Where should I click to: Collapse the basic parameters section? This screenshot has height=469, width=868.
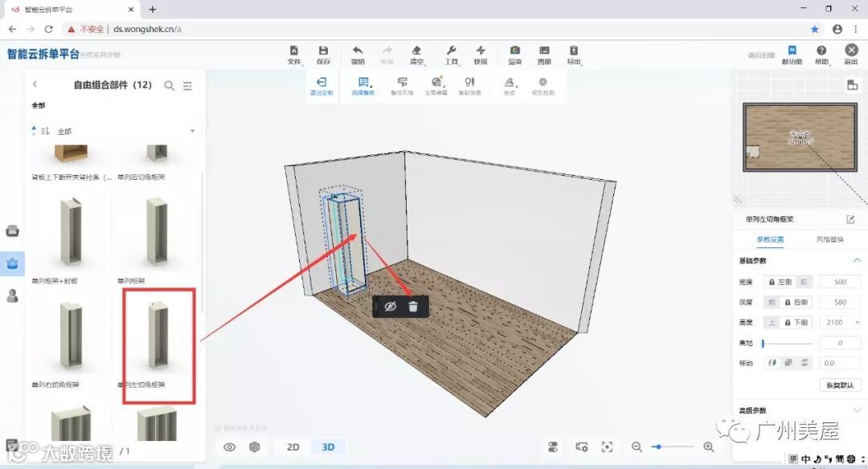point(857,260)
